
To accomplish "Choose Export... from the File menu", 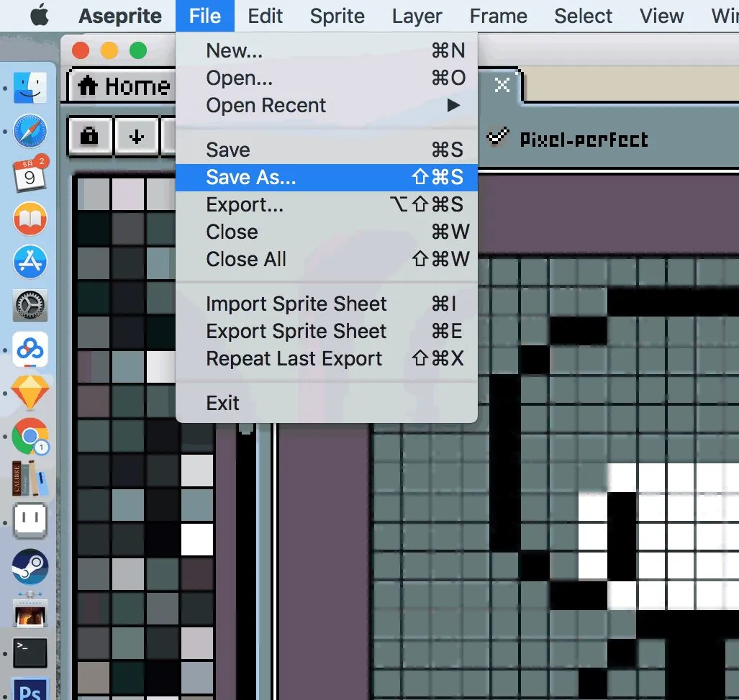I will (326, 204).
